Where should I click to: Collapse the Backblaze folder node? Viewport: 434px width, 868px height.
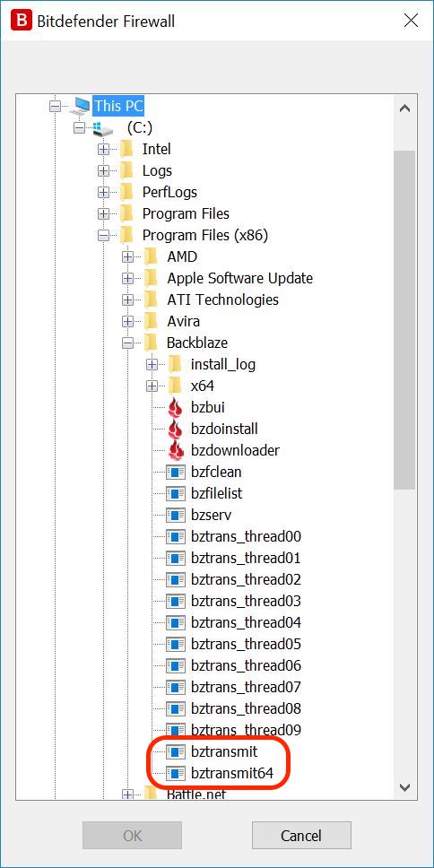coord(128,343)
